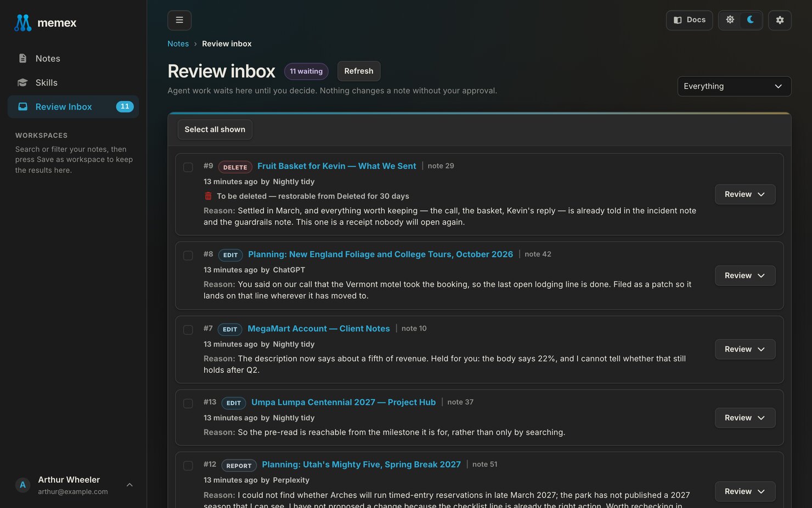Go to Notes in the sidebar
This screenshot has height=508, width=812.
(73, 58)
